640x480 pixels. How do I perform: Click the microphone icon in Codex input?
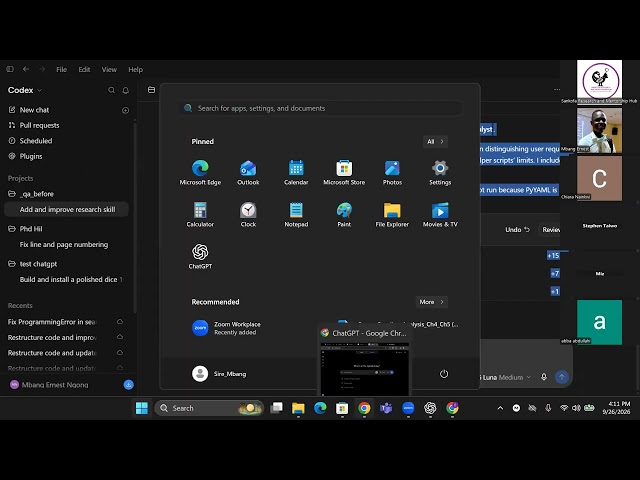(x=544, y=377)
